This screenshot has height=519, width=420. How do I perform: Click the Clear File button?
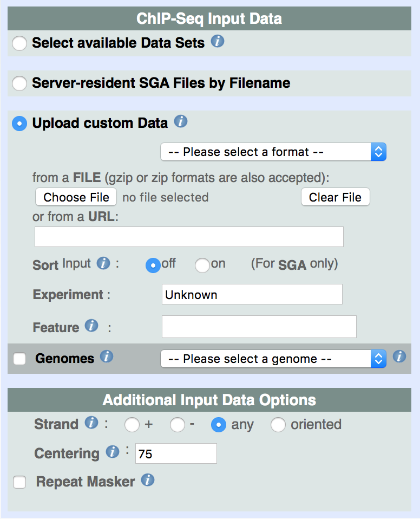(335, 197)
